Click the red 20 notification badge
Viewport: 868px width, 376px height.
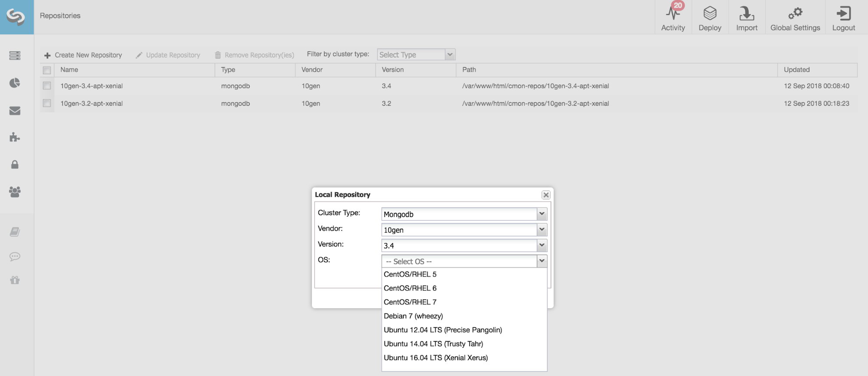coord(678,6)
